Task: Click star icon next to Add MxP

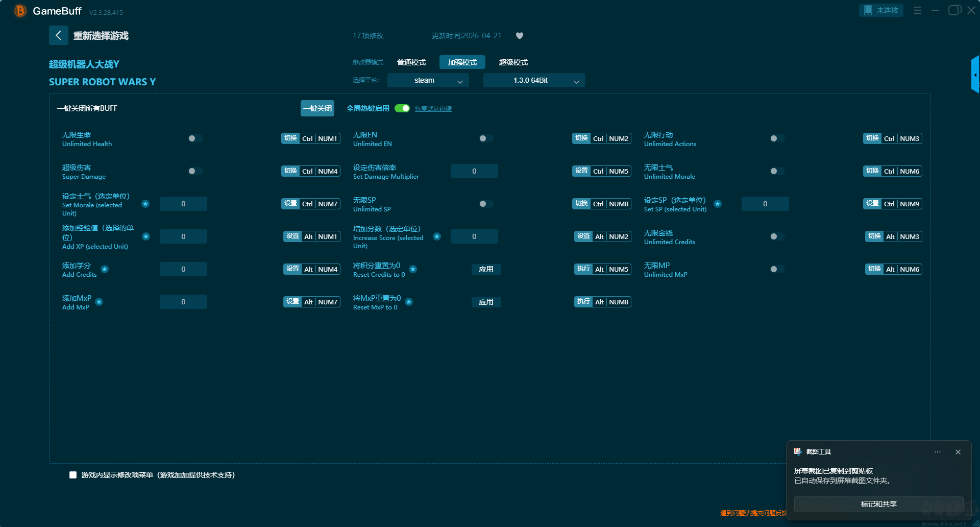Action: click(99, 302)
